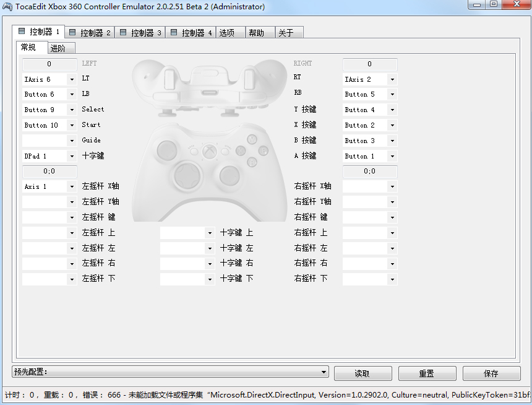Viewport: 532px width, 405px height.
Task: Expand the A 按键 mapping dropdown
Action: [392, 156]
